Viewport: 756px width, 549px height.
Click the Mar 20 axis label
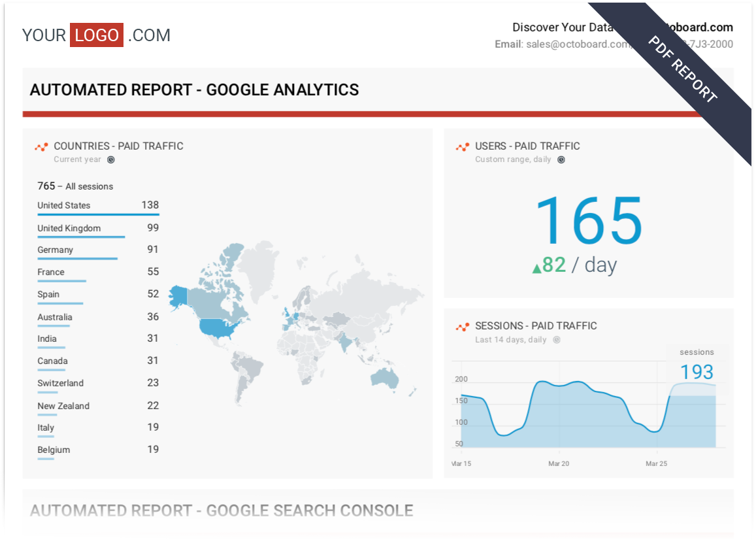[x=559, y=463]
